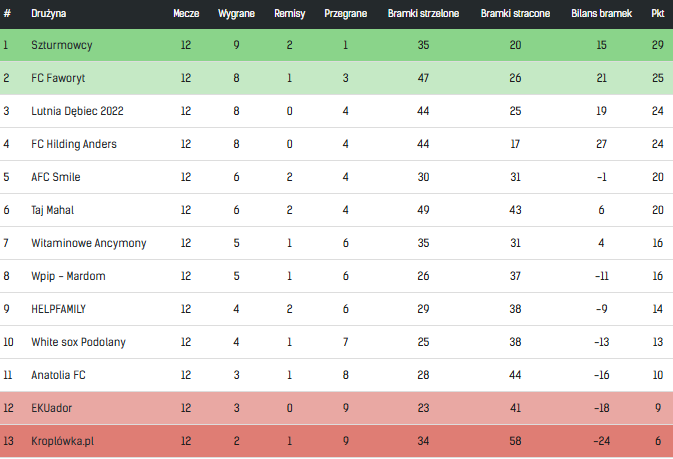The height and width of the screenshot is (459, 673).
Task: Open EKUador team in red row
Action: point(52,408)
